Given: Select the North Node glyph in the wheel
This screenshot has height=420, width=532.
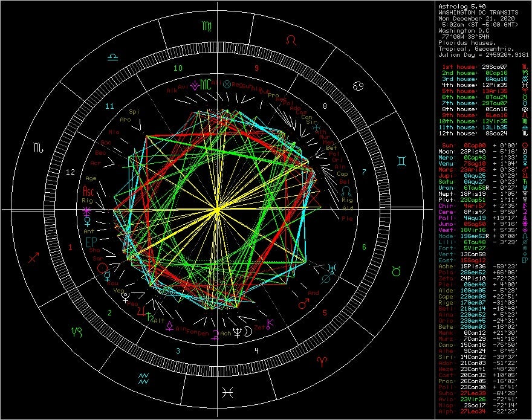Looking at the screenshot, I should [346, 190].
